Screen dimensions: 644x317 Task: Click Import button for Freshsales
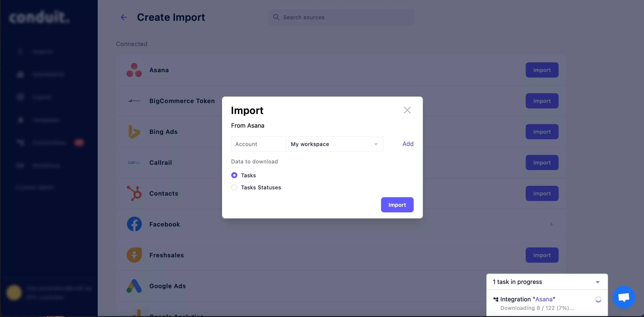542,255
